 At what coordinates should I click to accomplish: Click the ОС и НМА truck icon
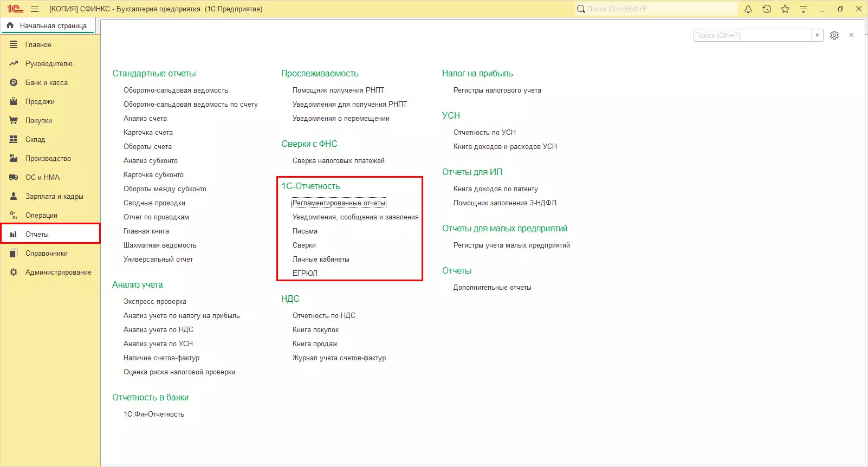coord(14,178)
